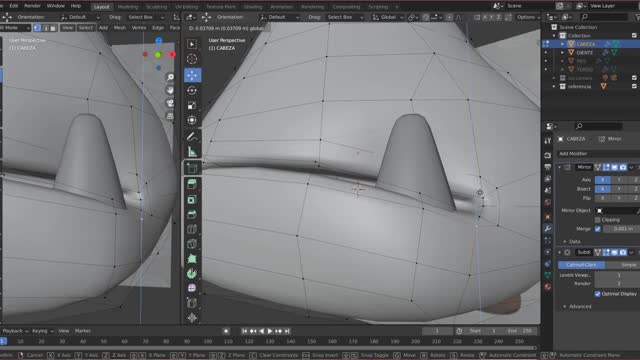
Task: Toggle Mirror modifier Flip X
Action: click(x=602, y=198)
